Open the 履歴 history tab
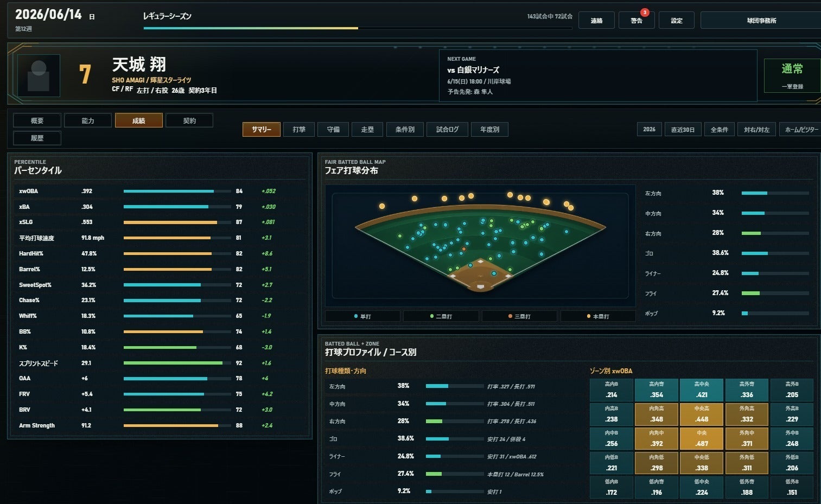821x504 pixels. point(37,138)
